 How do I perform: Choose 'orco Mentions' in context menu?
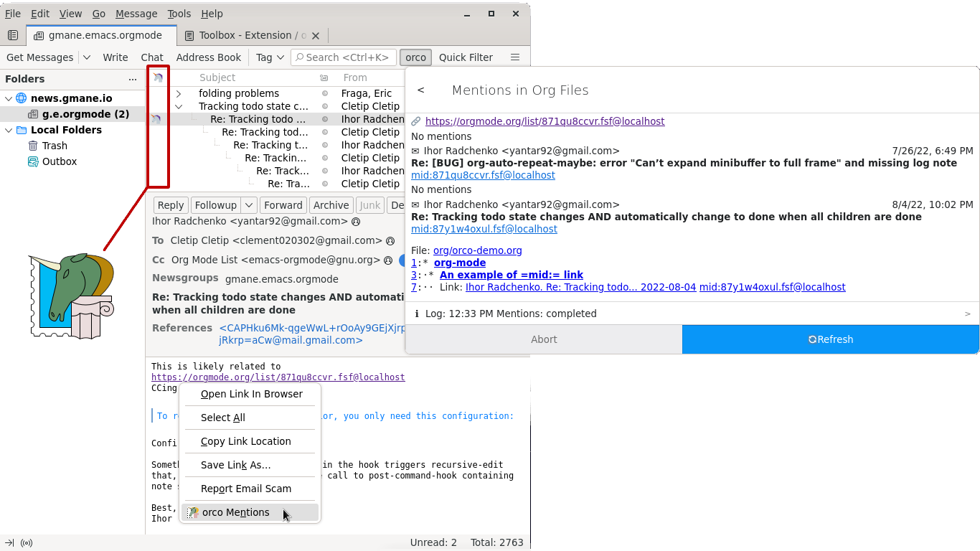(x=249, y=512)
